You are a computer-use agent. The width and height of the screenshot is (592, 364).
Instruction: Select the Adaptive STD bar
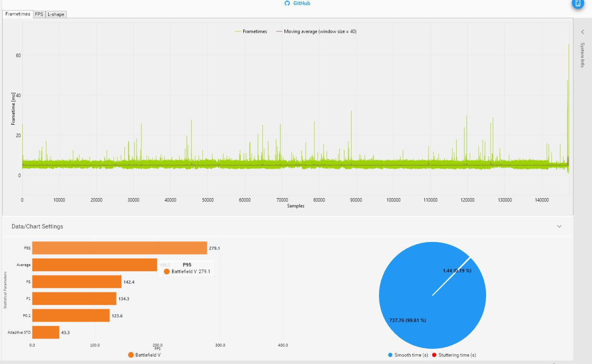[x=45, y=333]
